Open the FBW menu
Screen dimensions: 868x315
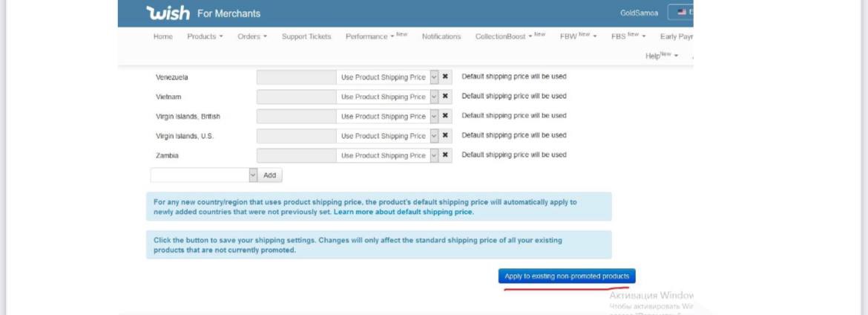tap(579, 36)
